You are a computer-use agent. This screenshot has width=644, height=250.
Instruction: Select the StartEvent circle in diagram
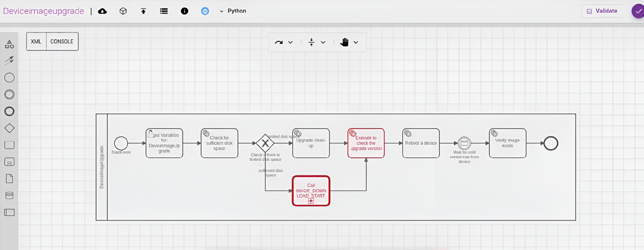121,143
